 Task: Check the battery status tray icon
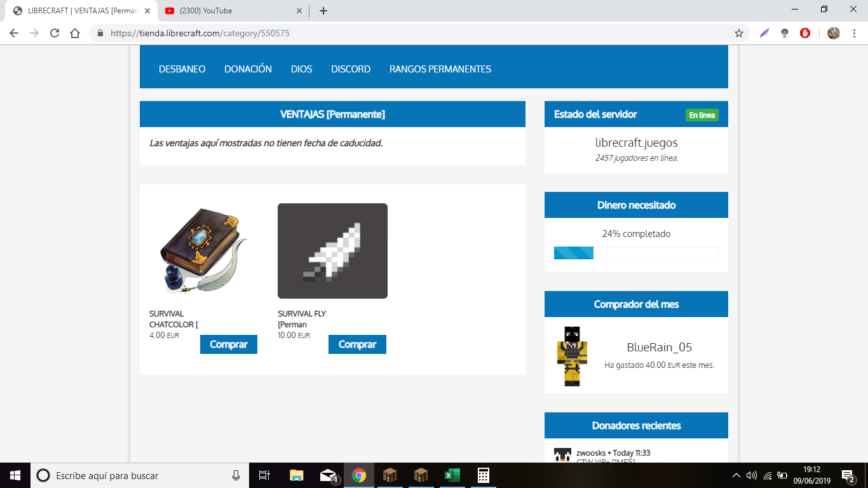[783, 475]
